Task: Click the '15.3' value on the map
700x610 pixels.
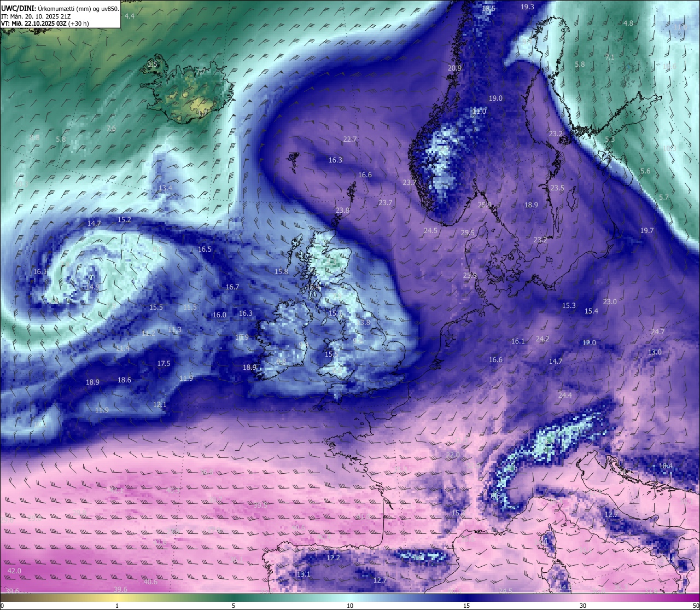Action: (569, 306)
